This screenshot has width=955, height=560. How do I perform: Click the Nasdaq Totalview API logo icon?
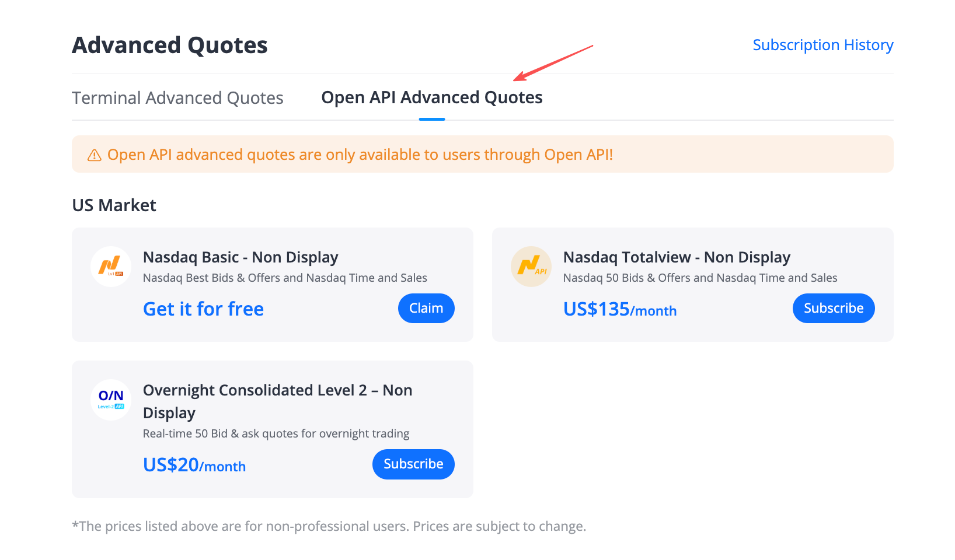click(x=531, y=267)
